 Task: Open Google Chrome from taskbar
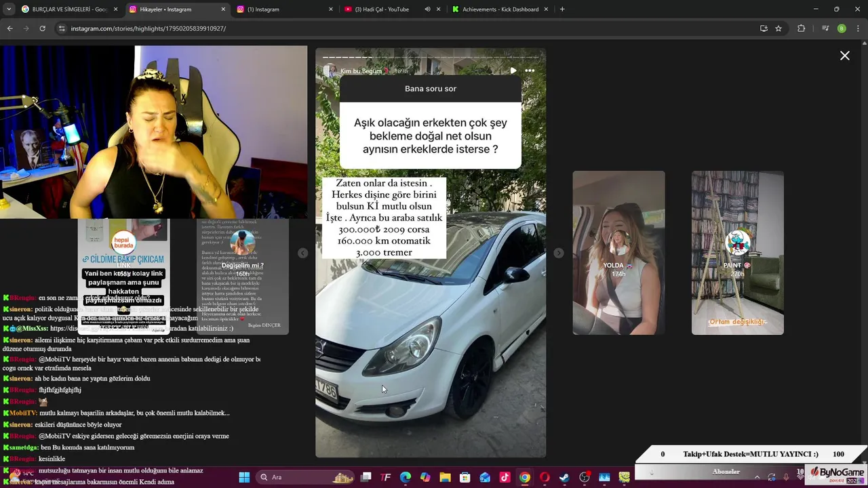[525, 477]
